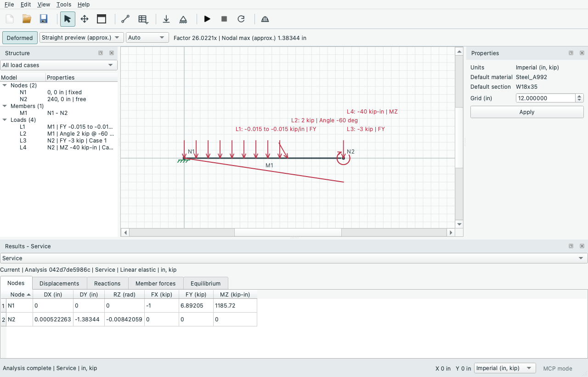588x377 pixels.
Task: Float the Structure panel
Action: [x=101, y=53]
